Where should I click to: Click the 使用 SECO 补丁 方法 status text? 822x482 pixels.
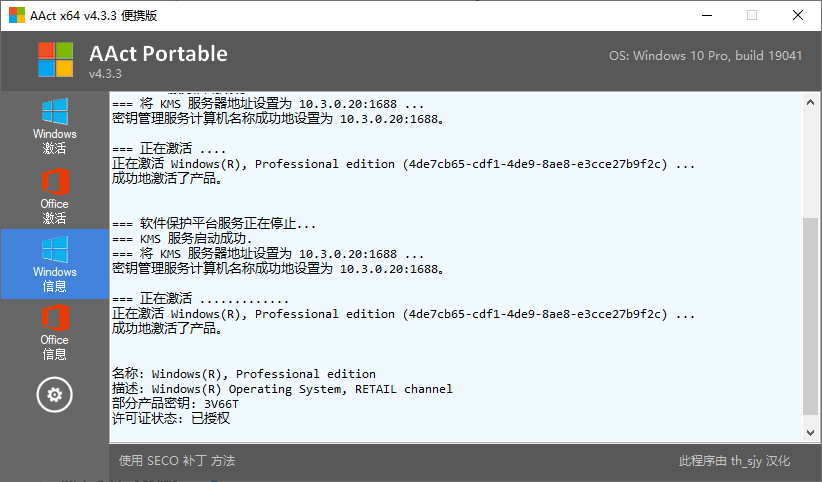pyautogui.click(x=177, y=461)
